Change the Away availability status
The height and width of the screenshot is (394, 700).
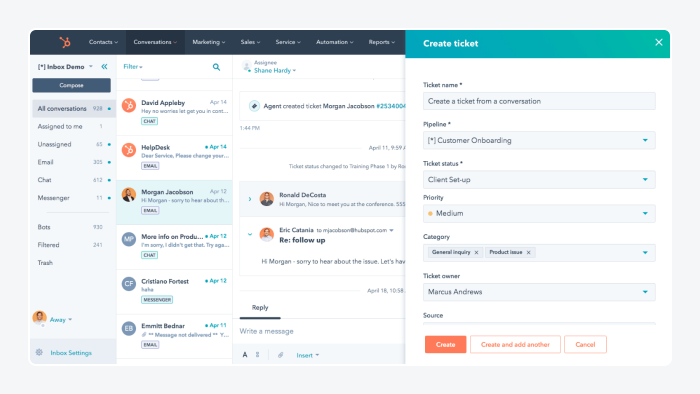point(61,319)
